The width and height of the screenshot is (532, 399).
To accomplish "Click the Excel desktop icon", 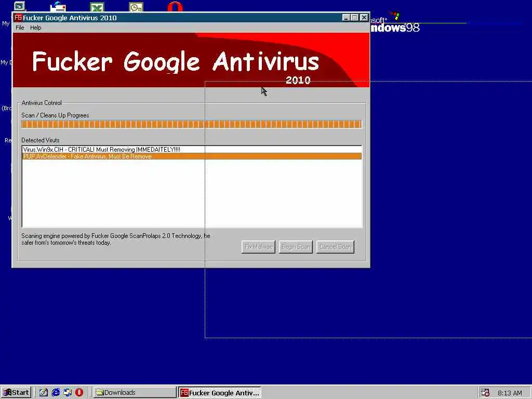I will (x=97, y=7).
